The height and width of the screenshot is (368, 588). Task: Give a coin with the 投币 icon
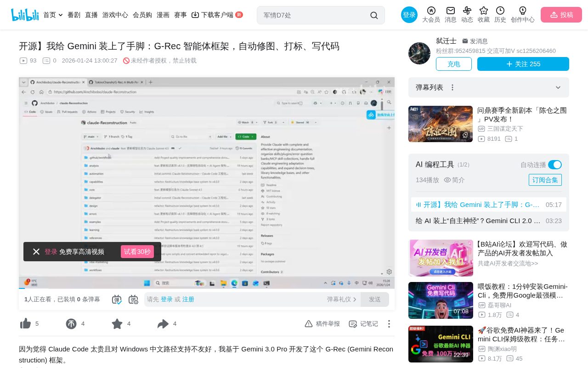(71, 324)
